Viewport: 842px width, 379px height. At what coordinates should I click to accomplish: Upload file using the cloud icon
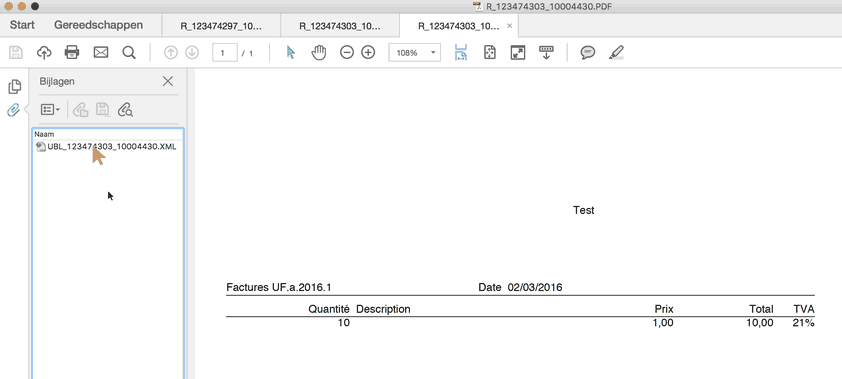44,52
